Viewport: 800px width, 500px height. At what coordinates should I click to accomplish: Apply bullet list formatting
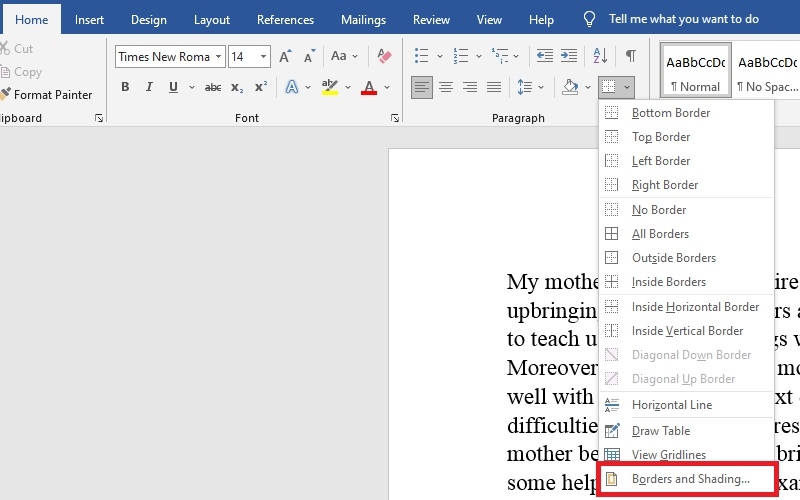pyautogui.click(x=421, y=56)
